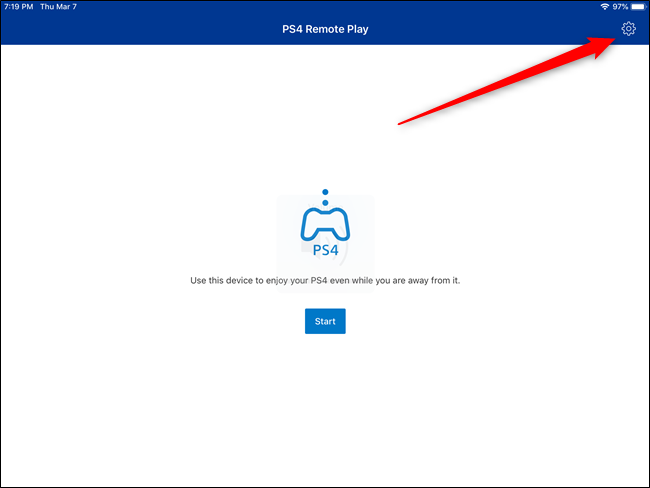
Task: Tap 'Use this device to enjoy your PS4' text
Action: click(x=325, y=281)
